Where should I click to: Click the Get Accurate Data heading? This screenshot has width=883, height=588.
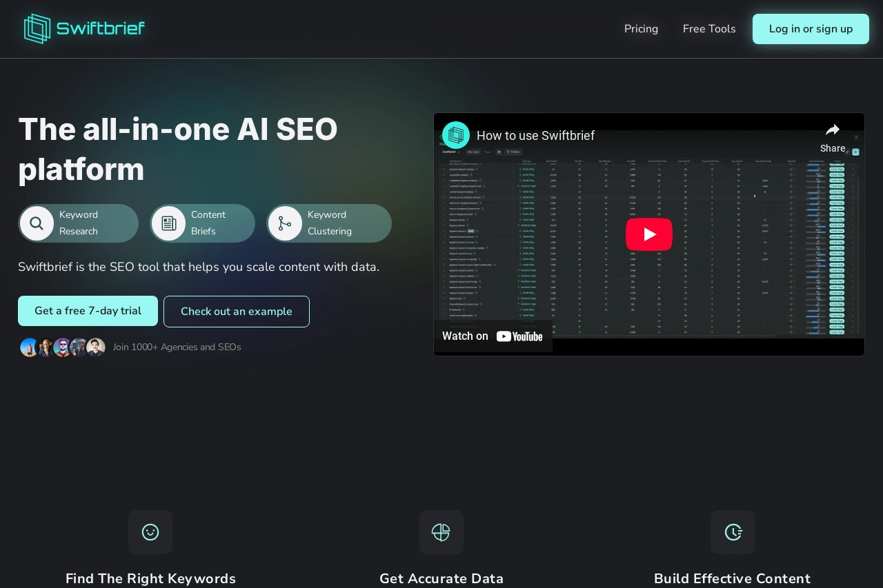pos(441,578)
